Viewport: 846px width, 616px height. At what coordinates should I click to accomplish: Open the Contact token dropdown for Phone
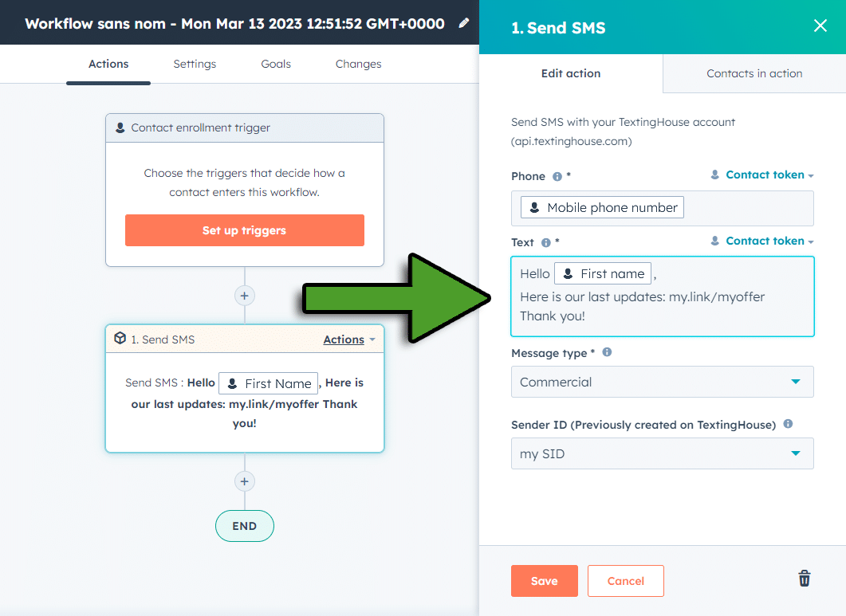(762, 175)
